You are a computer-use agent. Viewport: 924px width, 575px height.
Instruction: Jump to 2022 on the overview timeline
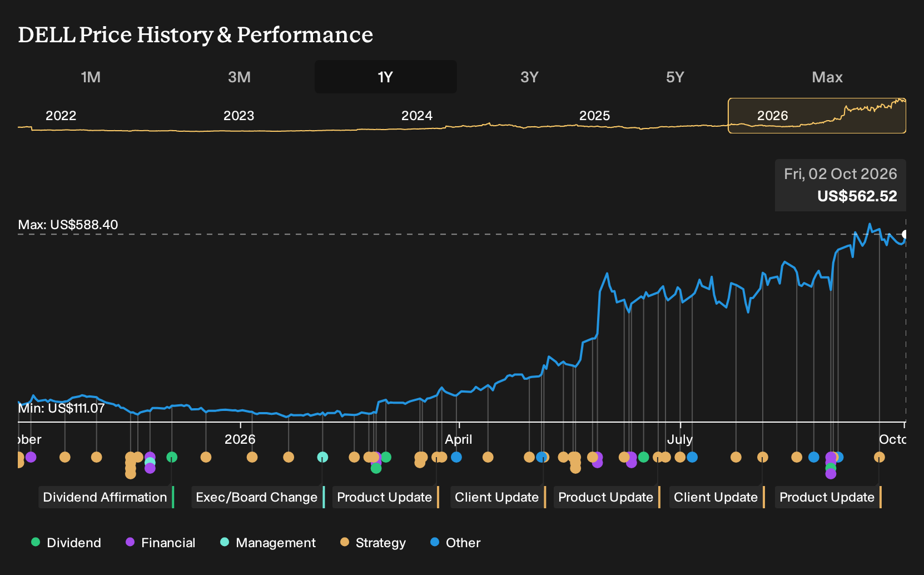61,116
